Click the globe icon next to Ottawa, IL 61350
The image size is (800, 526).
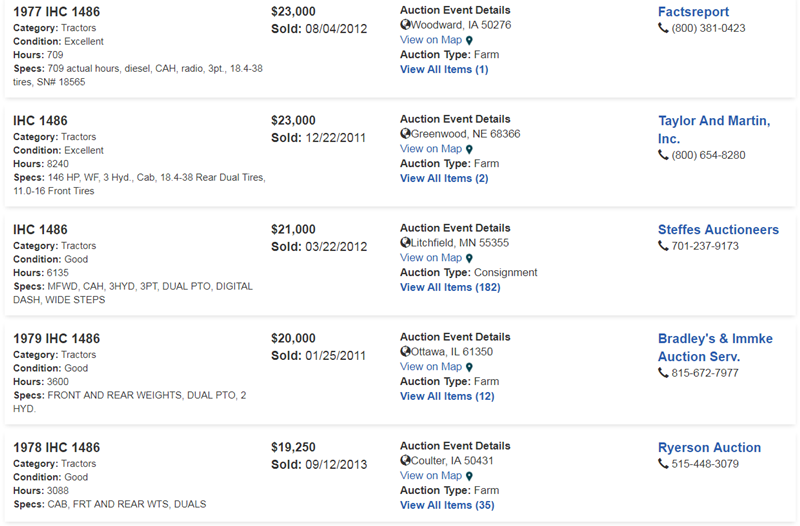(x=405, y=352)
